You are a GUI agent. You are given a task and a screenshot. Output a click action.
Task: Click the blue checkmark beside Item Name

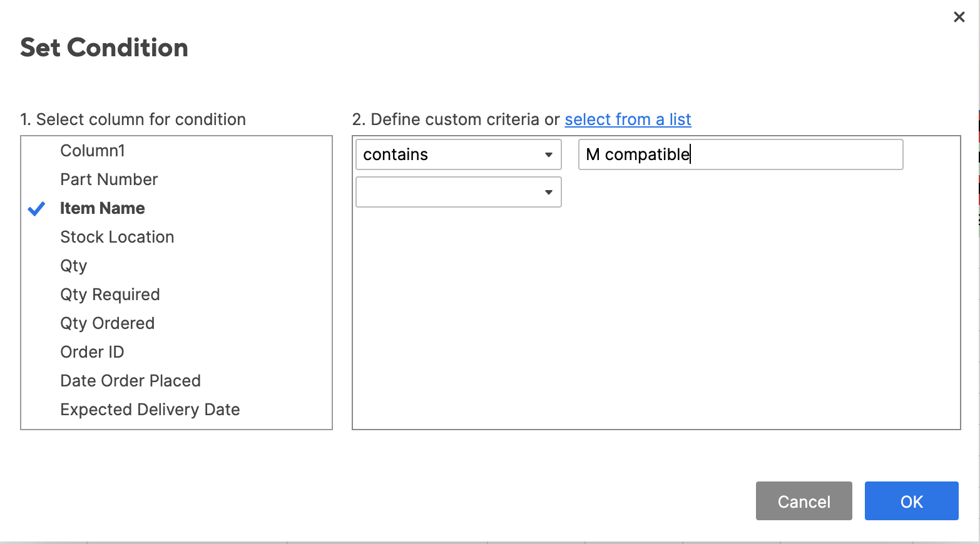coord(37,209)
